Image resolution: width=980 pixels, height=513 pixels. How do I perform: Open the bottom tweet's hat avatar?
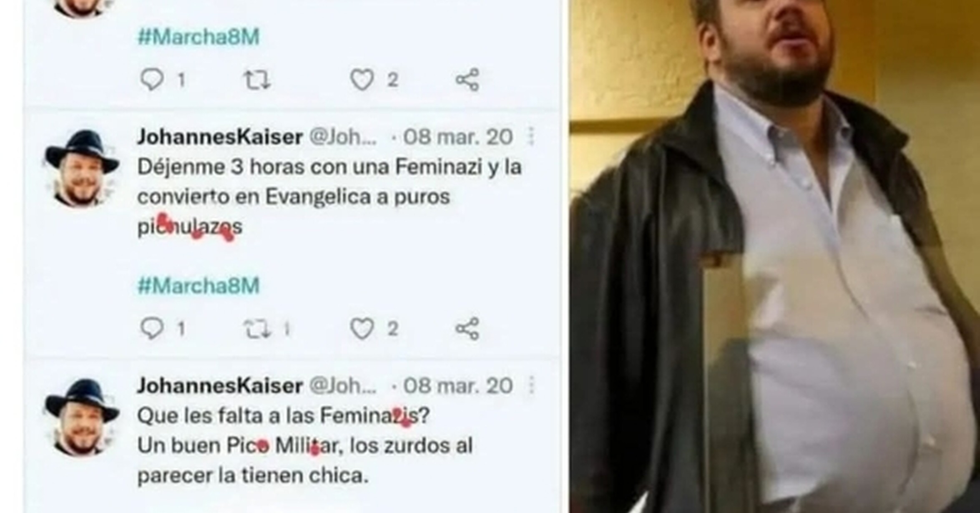(x=82, y=417)
